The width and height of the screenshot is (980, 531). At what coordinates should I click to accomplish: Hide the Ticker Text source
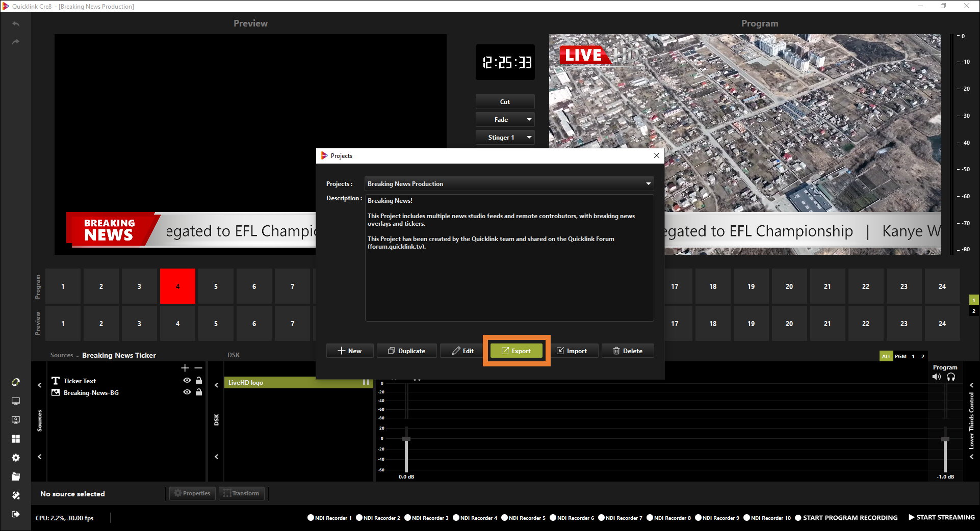(x=187, y=381)
